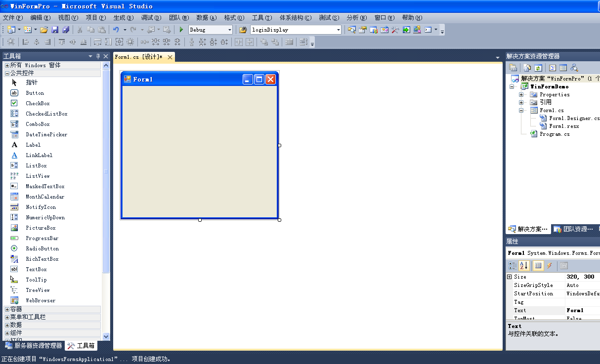Click the Undo toolbar icon

pos(116,30)
